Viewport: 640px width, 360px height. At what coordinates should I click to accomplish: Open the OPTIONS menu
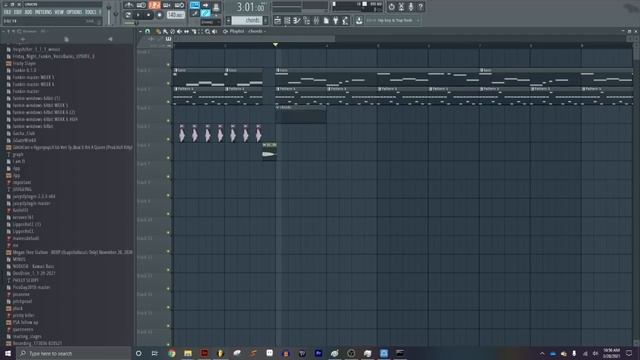74,12
